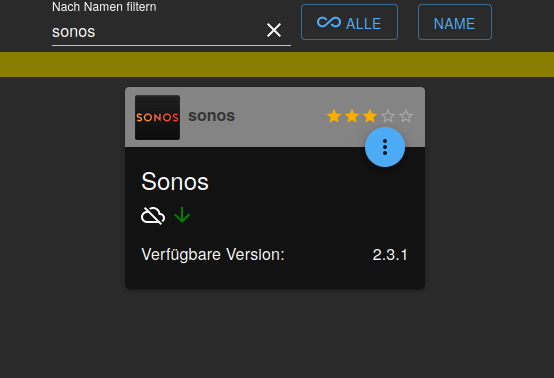Click the lowercase sonos name in card header
This screenshot has width=554, height=378.
click(x=212, y=116)
